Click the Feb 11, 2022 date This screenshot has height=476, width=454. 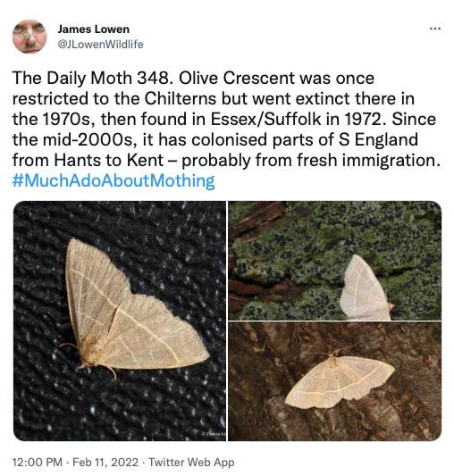[x=105, y=463]
